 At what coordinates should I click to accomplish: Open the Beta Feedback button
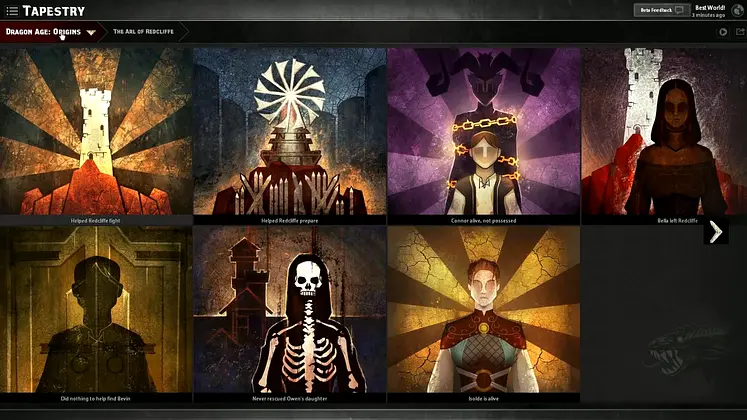click(661, 10)
